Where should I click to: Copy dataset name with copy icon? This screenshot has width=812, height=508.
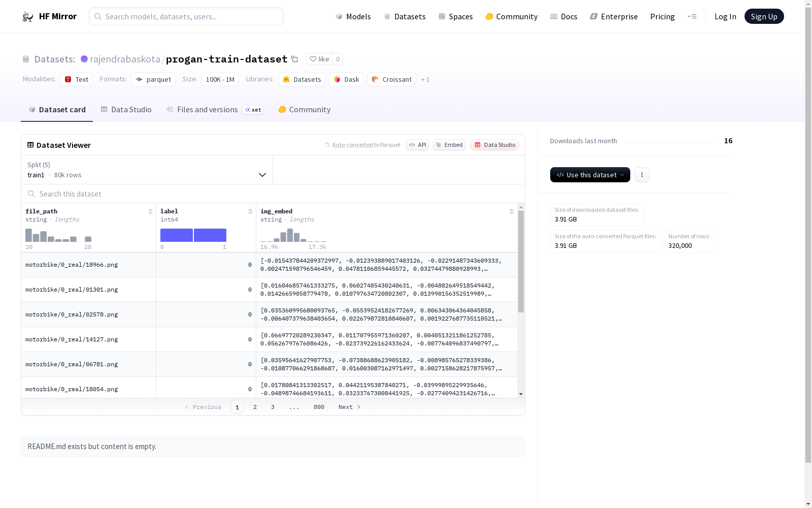tap(294, 59)
